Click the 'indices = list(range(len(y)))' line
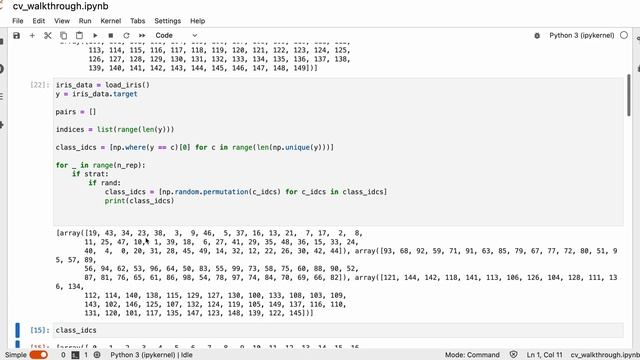Image resolution: width=640 pixels, height=360 pixels. [115, 129]
